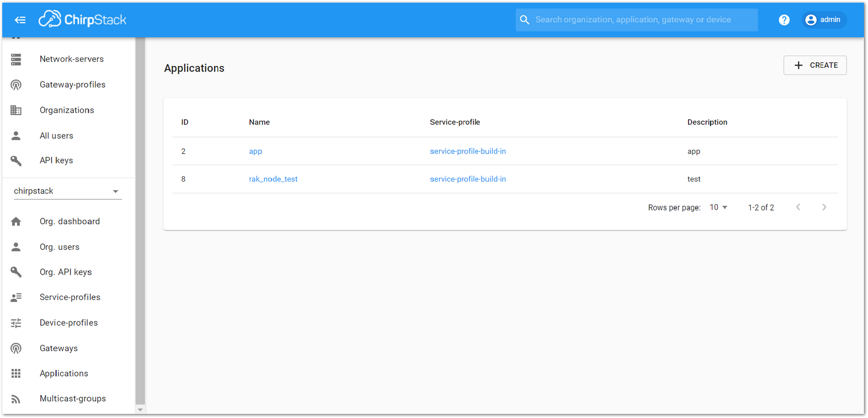Click the CREATE application button
The height and width of the screenshot is (418, 868).
pyautogui.click(x=815, y=66)
